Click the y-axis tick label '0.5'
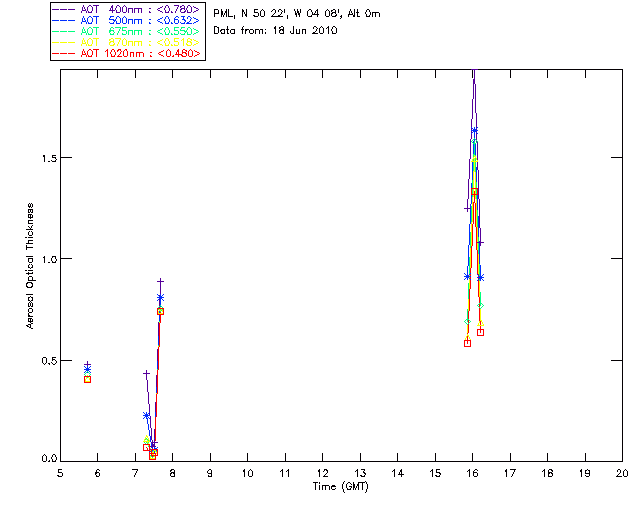Viewport: 640px width, 512px height. [x=49, y=361]
